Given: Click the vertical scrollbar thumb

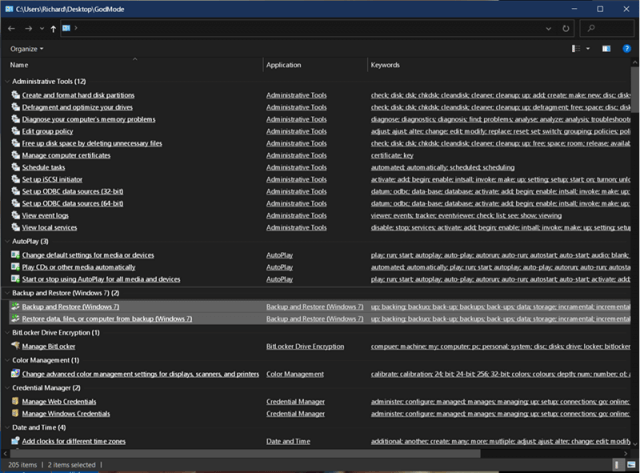Looking at the screenshot, I should click(635, 89).
